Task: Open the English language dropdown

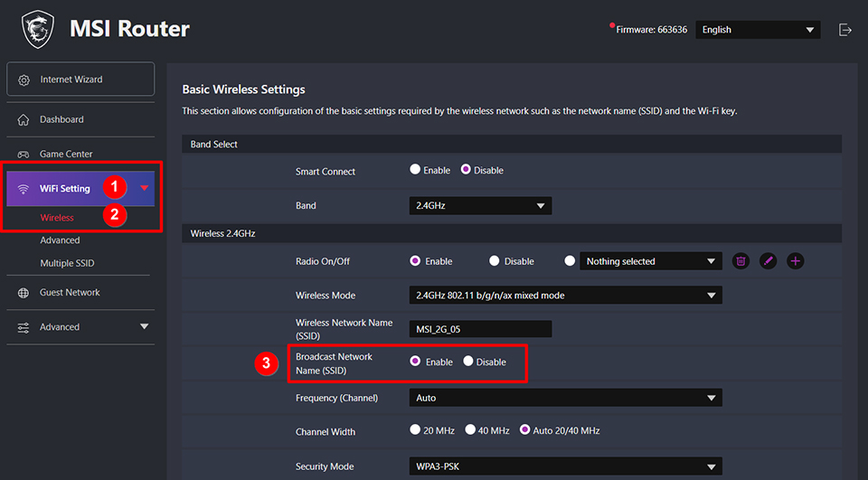Action: [758, 30]
